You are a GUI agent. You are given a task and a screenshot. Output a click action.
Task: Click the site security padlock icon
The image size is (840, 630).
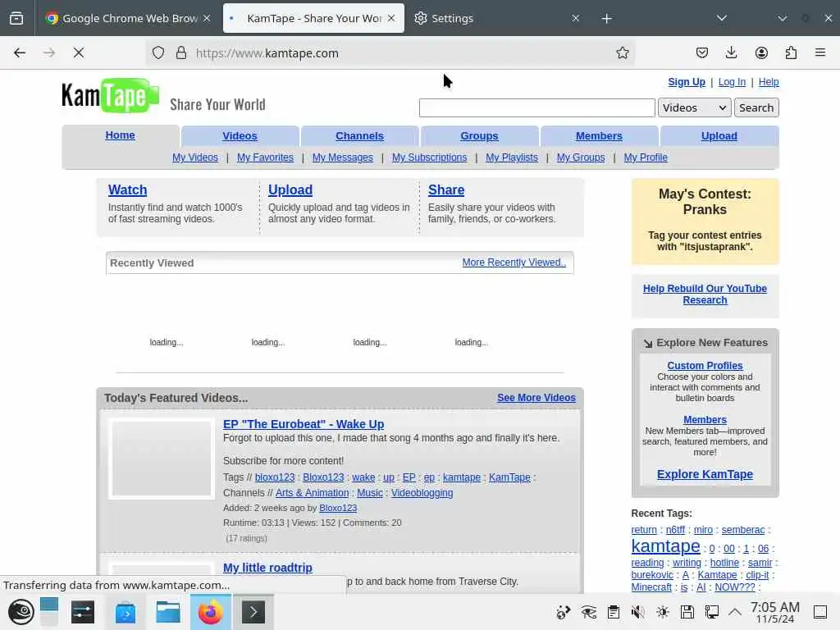coord(181,52)
